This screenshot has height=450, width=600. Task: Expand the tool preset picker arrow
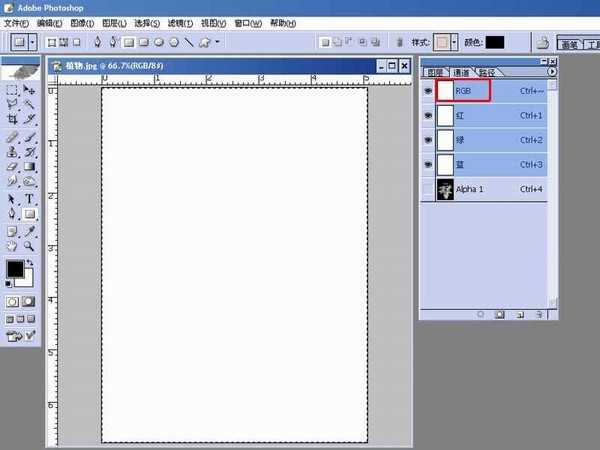(x=33, y=42)
